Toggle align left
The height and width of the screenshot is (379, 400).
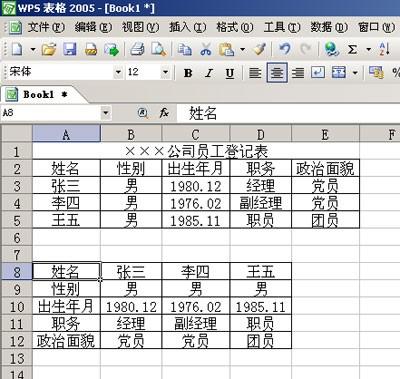pyautogui.click(x=255, y=72)
